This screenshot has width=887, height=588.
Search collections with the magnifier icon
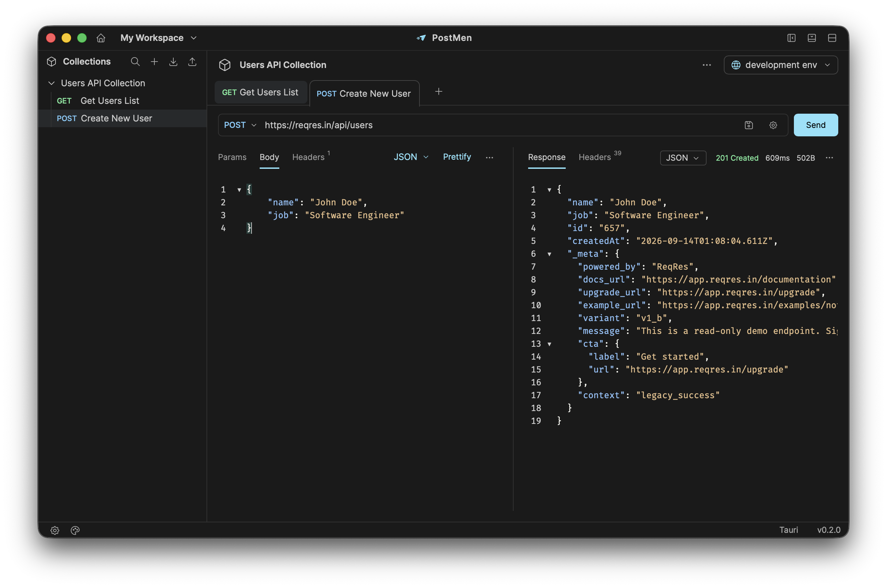coord(135,62)
